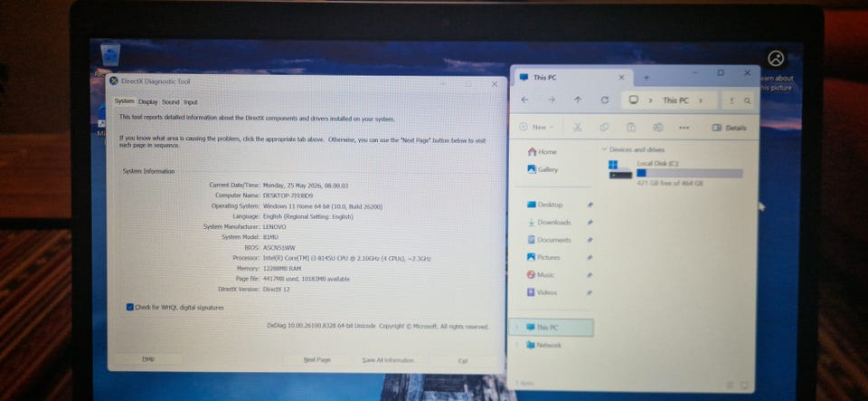The height and width of the screenshot is (401, 868).
Task: Unpin Pictures using its pin icon
Action: click(590, 258)
